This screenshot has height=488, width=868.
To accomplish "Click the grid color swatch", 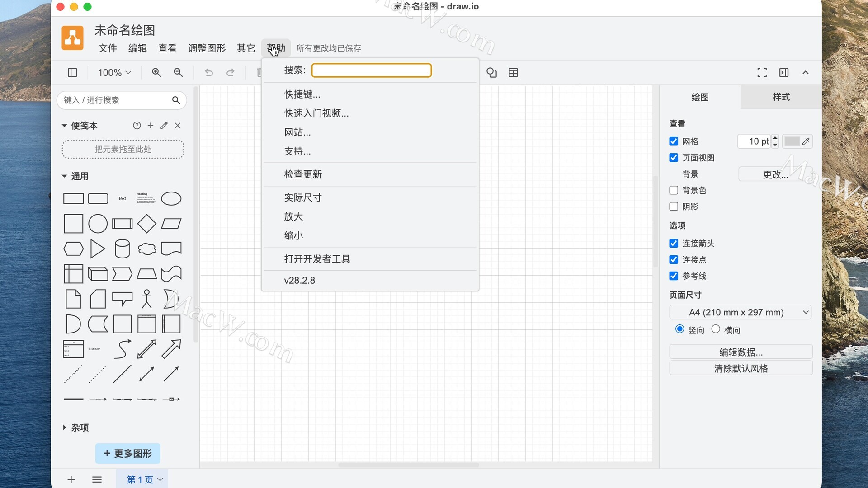I will click(x=792, y=141).
